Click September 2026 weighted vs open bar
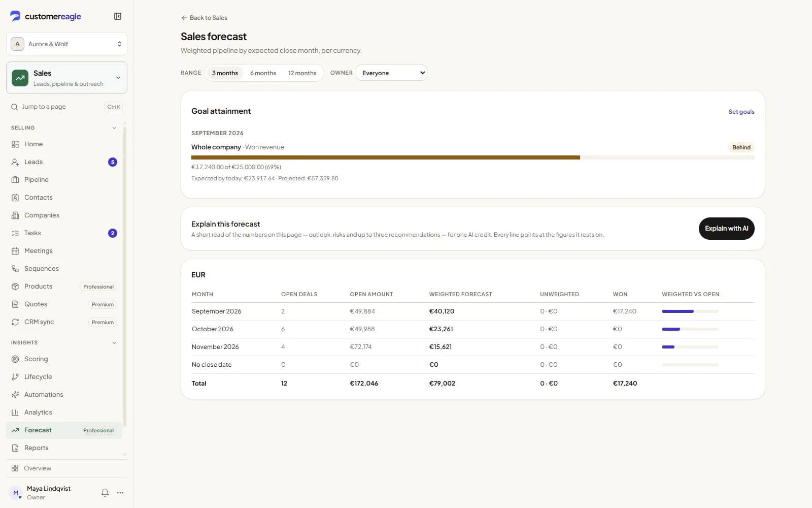The width and height of the screenshot is (812, 508). click(x=690, y=311)
